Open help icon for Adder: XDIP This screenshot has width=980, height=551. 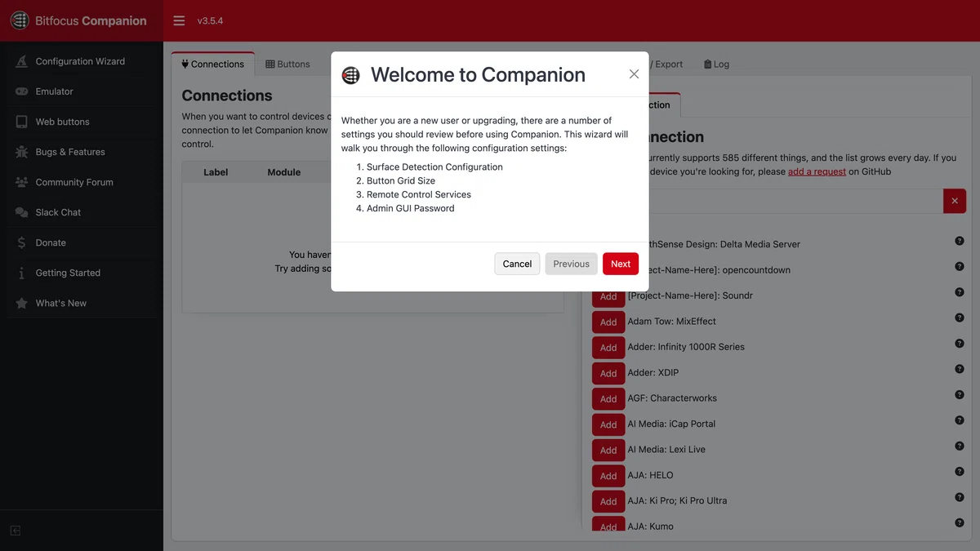960,369
